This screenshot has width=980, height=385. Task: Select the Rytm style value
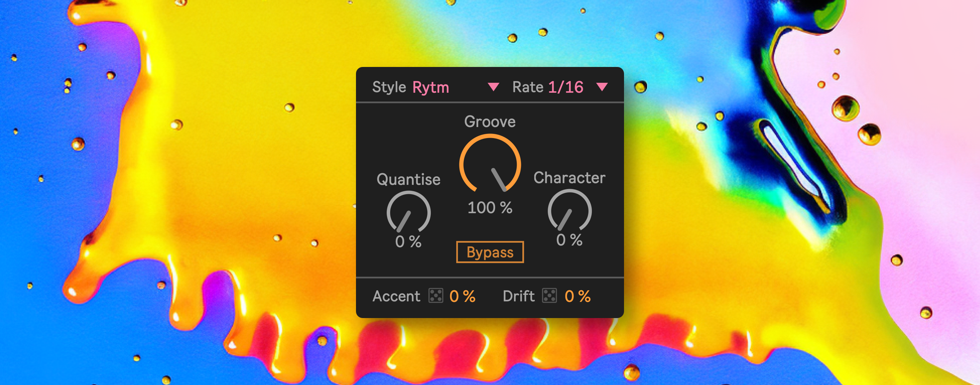(431, 87)
